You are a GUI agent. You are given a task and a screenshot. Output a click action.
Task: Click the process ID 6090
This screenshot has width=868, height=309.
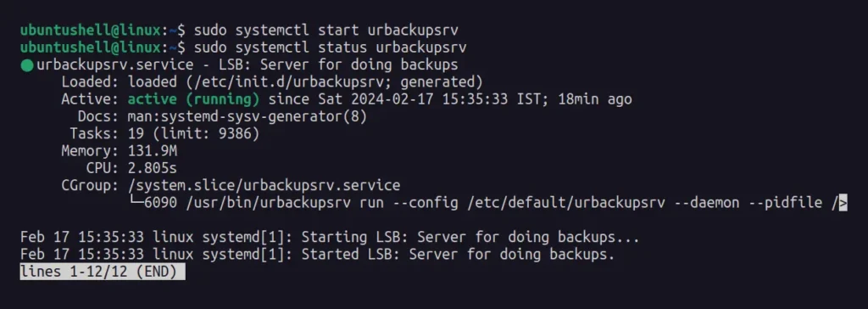(160, 203)
